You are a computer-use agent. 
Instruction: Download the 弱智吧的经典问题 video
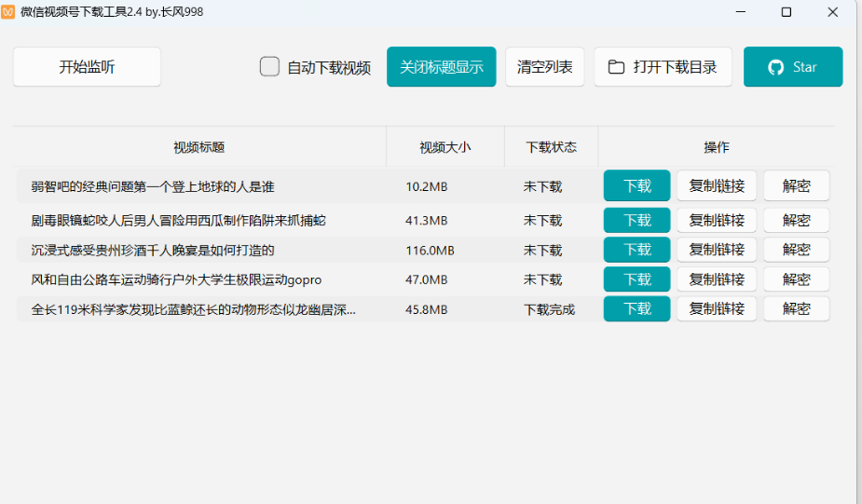(636, 186)
